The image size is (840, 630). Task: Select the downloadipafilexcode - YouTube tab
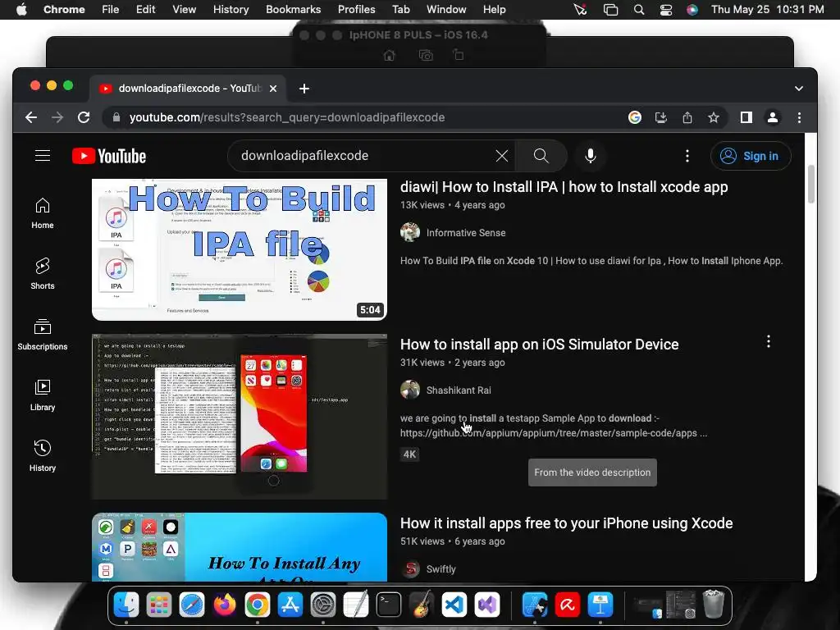[x=188, y=89]
